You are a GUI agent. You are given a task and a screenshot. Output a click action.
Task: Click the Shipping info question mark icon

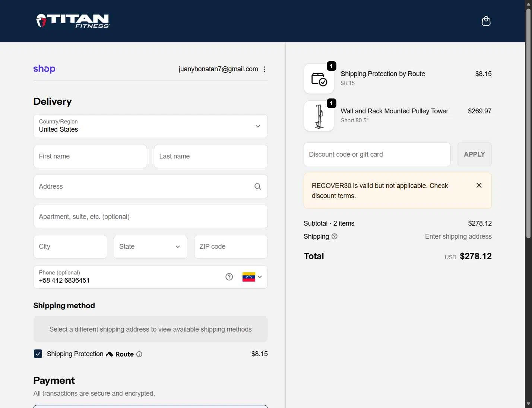(335, 236)
